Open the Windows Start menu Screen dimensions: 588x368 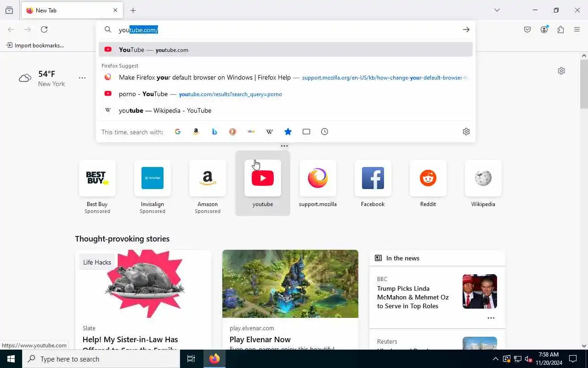[11, 359]
